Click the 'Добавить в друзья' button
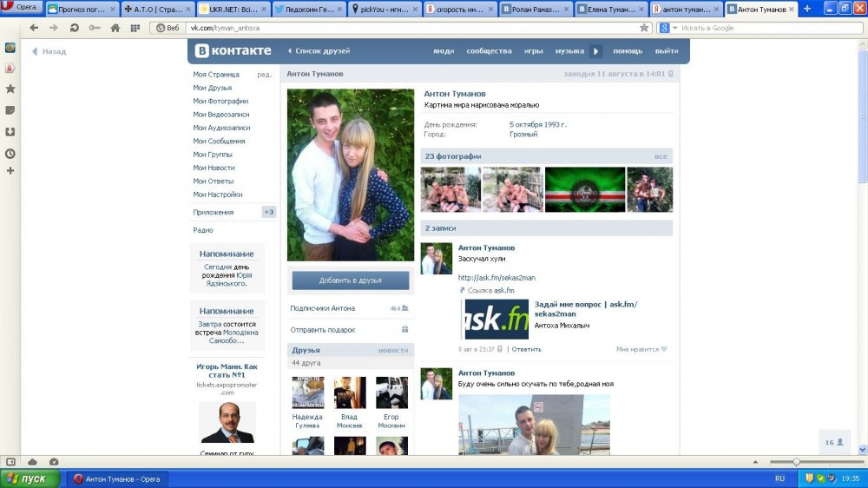This screenshot has height=488, width=868. click(350, 280)
